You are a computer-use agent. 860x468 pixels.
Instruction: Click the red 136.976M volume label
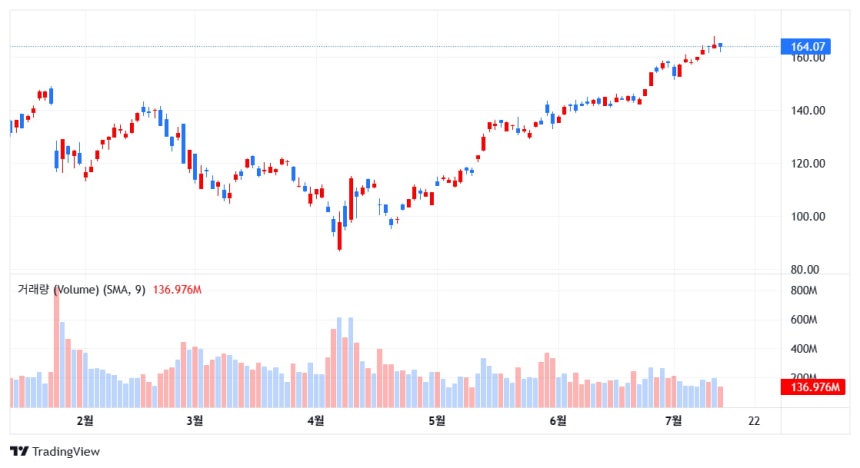pos(813,387)
